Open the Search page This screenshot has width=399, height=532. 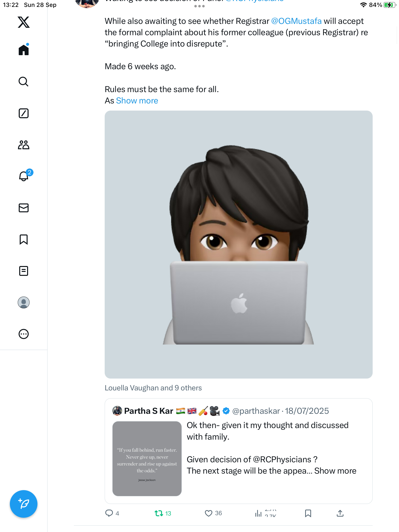[24, 82]
